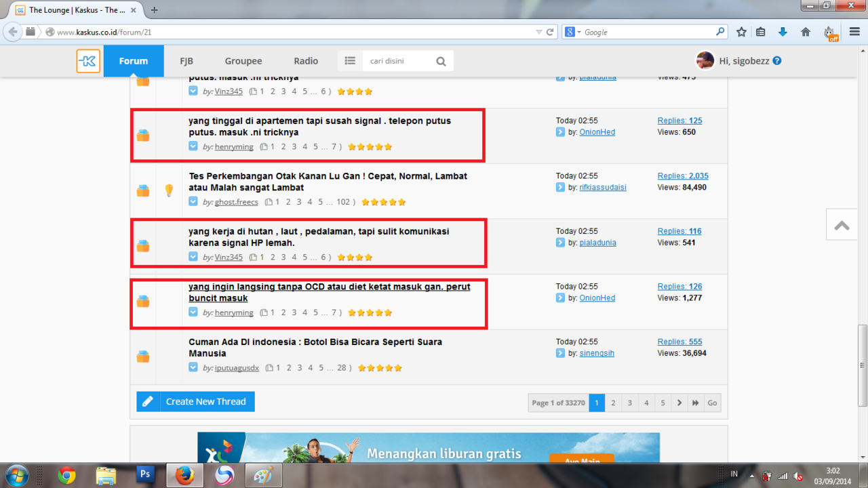The width and height of the screenshot is (868, 488).
Task: Open the Groupee tab
Action: [243, 61]
